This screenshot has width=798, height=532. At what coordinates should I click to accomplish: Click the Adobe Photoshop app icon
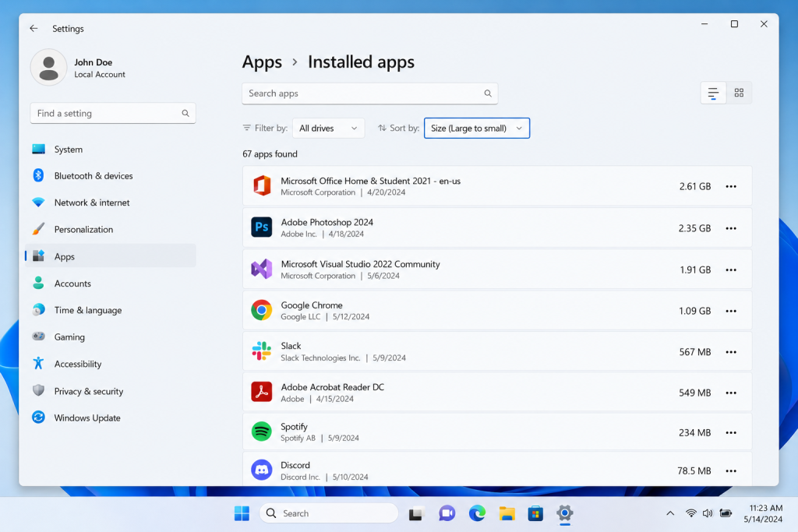[x=262, y=227]
